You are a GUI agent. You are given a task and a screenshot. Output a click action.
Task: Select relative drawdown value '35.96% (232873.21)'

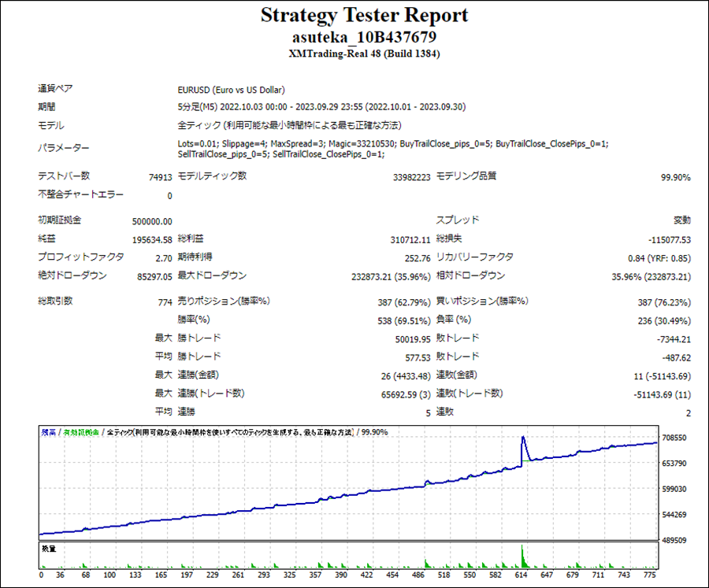(x=651, y=277)
